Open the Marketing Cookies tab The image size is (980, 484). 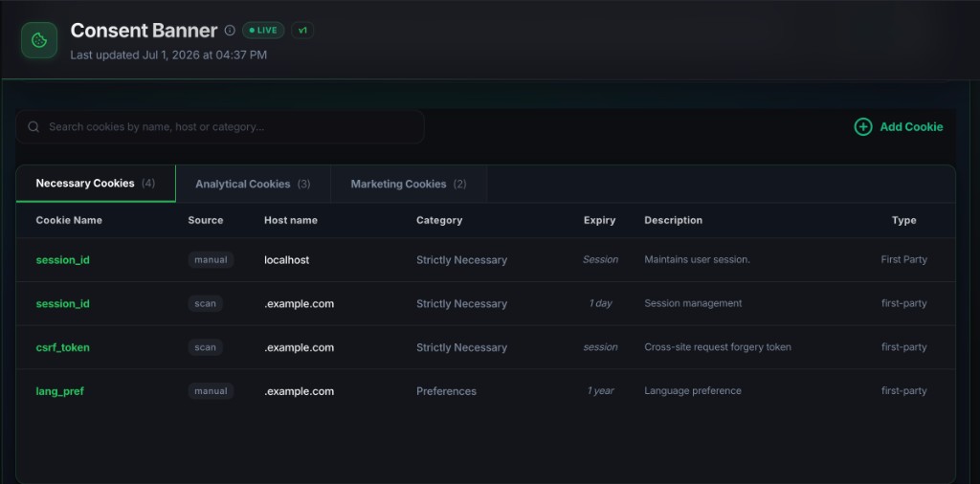pyautogui.click(x=408, y=185)
